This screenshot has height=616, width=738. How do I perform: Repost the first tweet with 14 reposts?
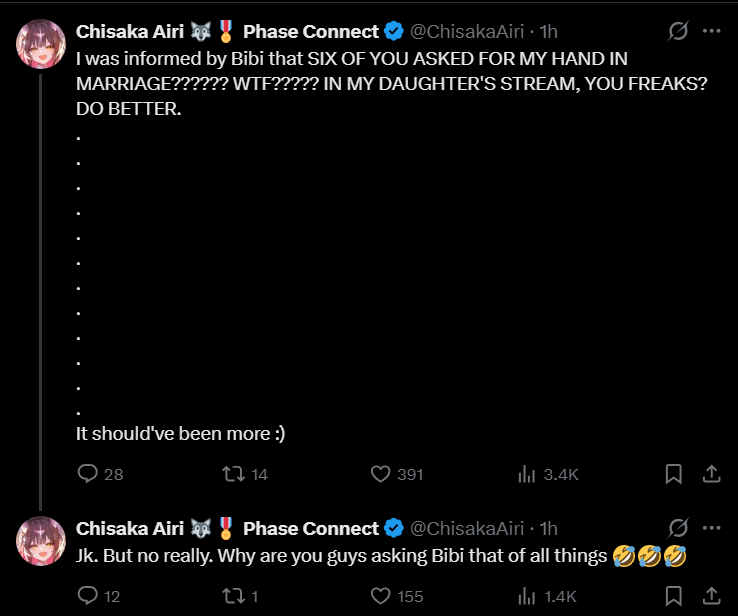point(232,474)
